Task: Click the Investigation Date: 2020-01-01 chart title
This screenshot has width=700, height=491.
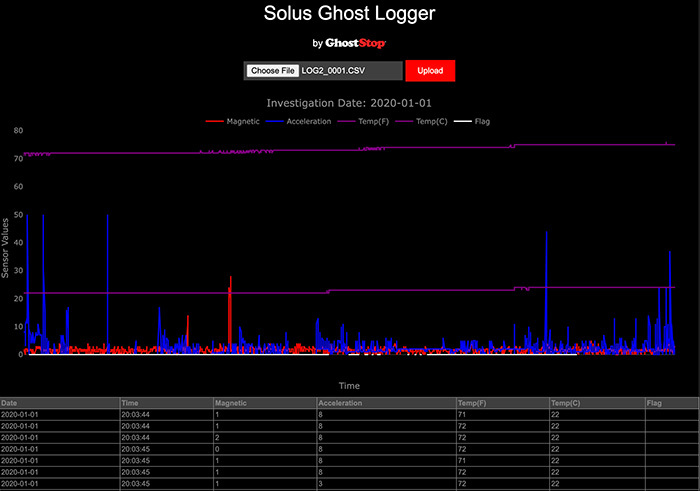Action: coord(349,103)
